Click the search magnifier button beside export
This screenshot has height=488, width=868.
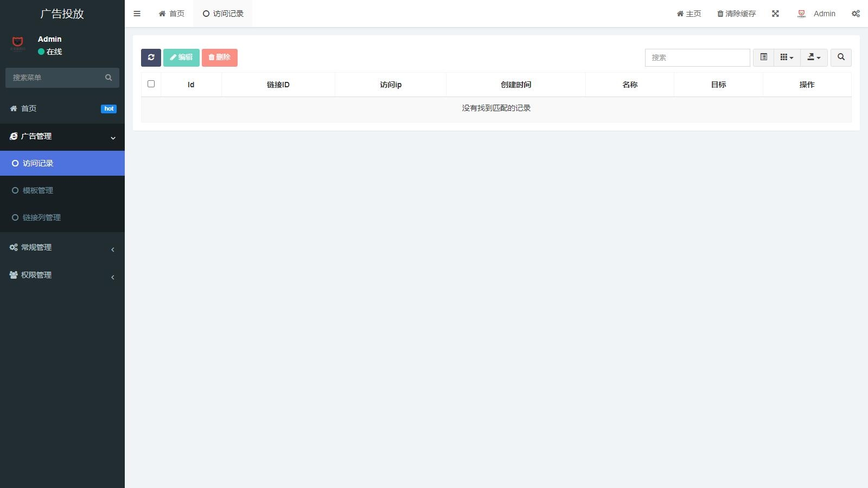pos(841,57)
